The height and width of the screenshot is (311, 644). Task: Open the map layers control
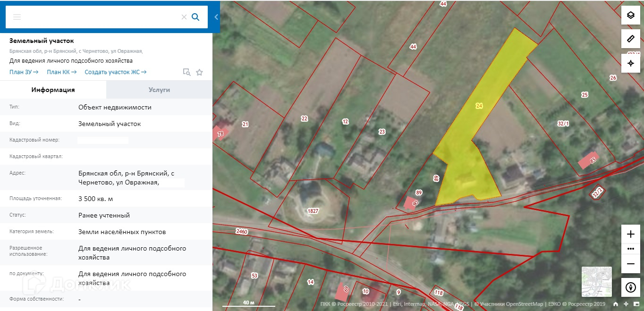[630, 15]
